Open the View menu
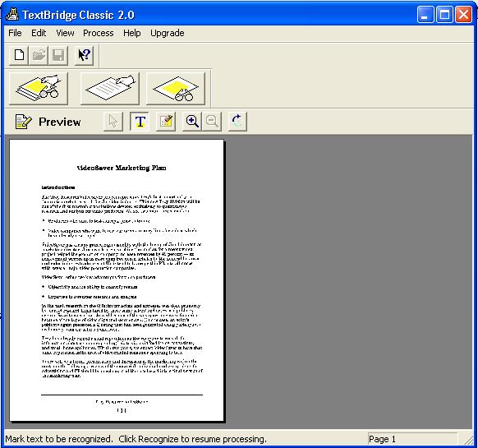 coord(65,33)
